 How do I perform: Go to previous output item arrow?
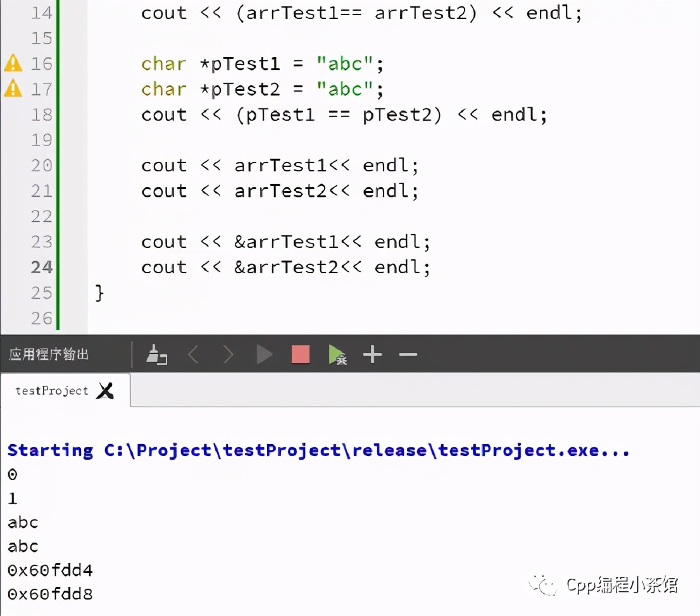click(x=193, y=355)
